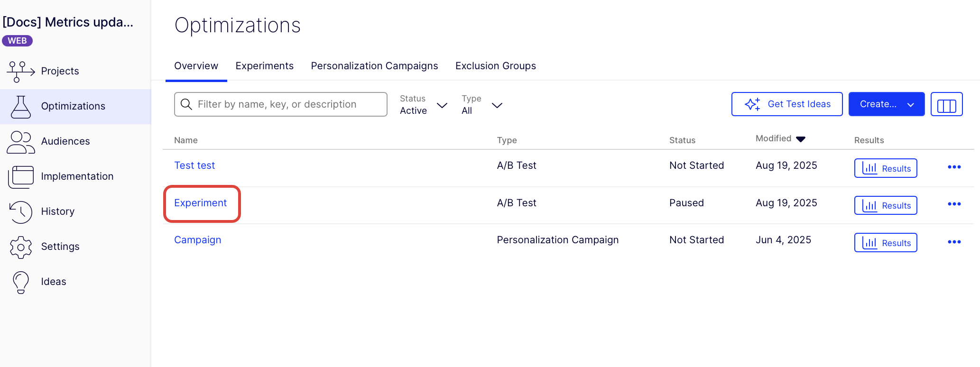This screenshot has width=980, height=367.
Task: Open Settings via the gear icon
Action: point(20,247)
